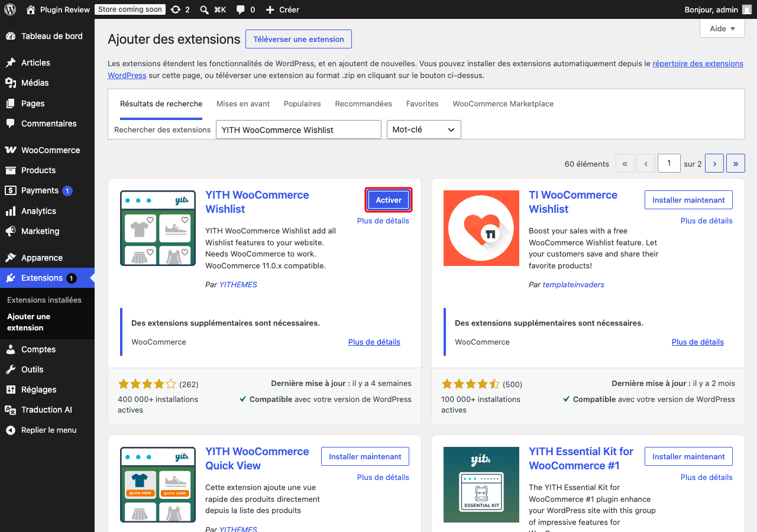This screenshot has height=532, width=757.
Task: Click the Payments dollar icon
Action: 11,190
